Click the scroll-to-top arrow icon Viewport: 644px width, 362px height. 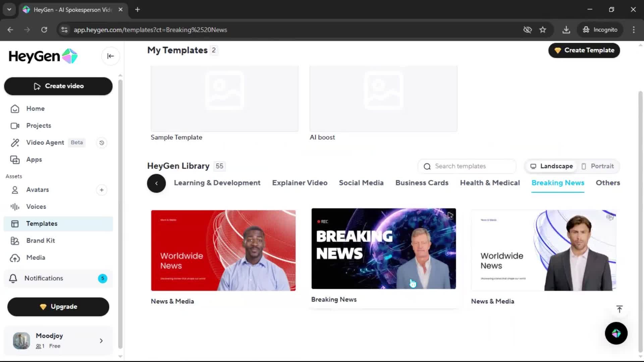coord(619,309)
